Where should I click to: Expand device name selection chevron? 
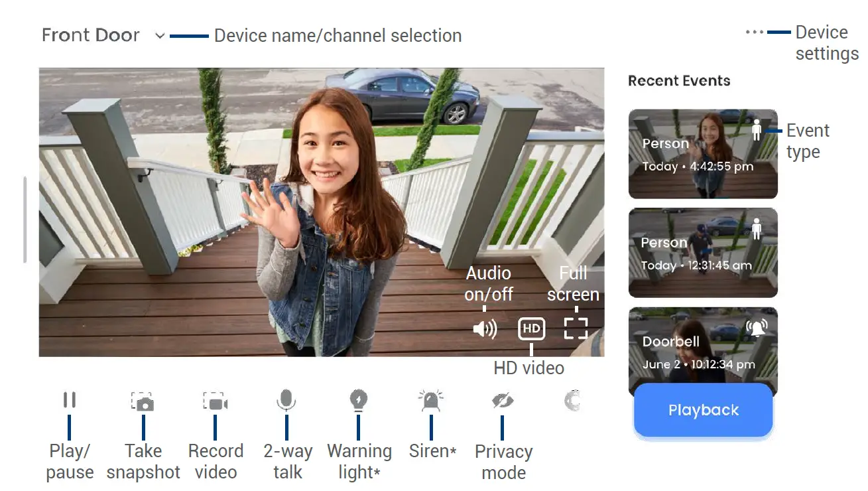coord(159,36)
